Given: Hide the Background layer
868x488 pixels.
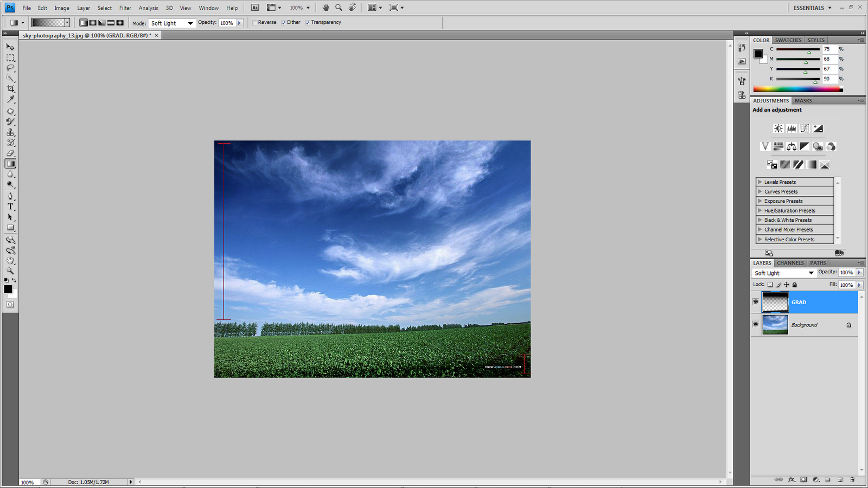Looking at the screenshot, I should [756, 324].
